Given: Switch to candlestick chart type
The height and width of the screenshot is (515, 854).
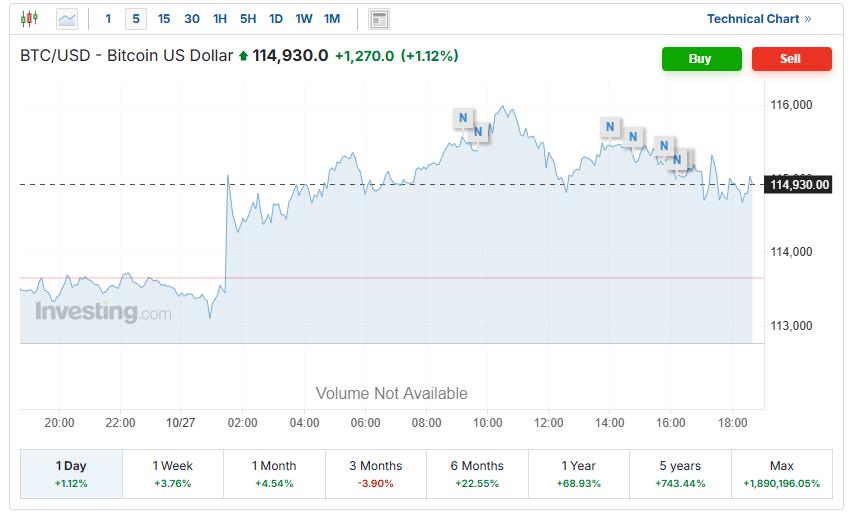Looking at the screenshot, I should 29,18.
